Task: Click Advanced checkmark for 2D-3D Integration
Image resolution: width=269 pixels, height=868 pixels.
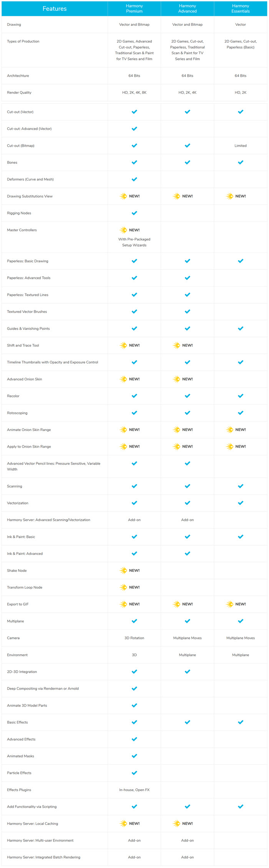Action: coord(188,672)
